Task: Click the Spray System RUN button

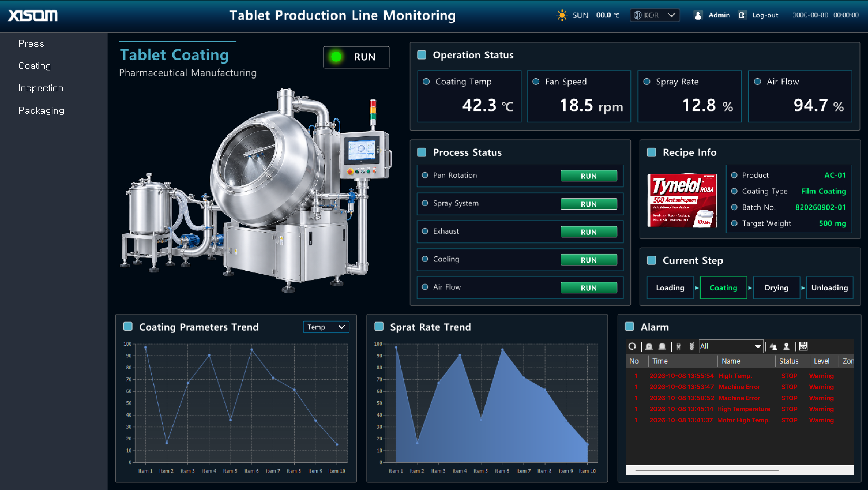Action: click(589, 204)
